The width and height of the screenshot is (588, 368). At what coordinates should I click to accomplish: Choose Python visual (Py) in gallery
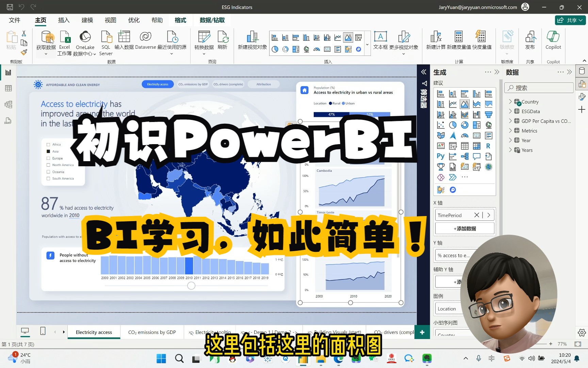(441, 156)
